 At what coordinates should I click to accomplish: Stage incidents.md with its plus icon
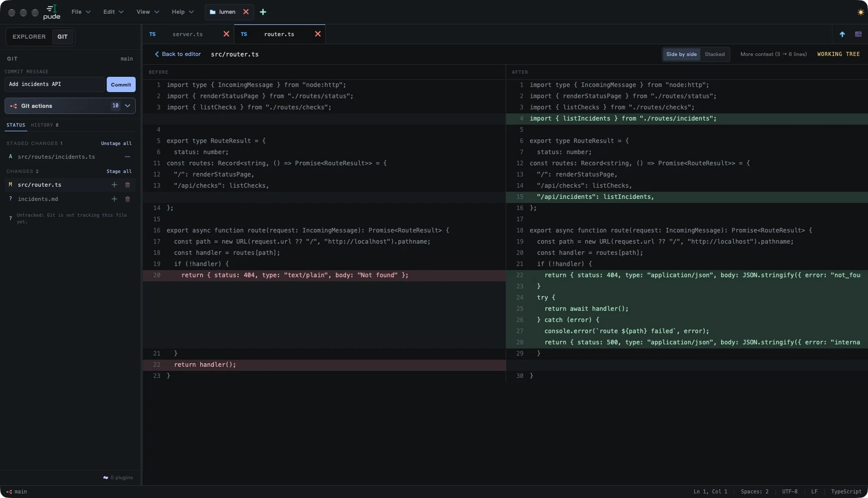coord(114,199)
